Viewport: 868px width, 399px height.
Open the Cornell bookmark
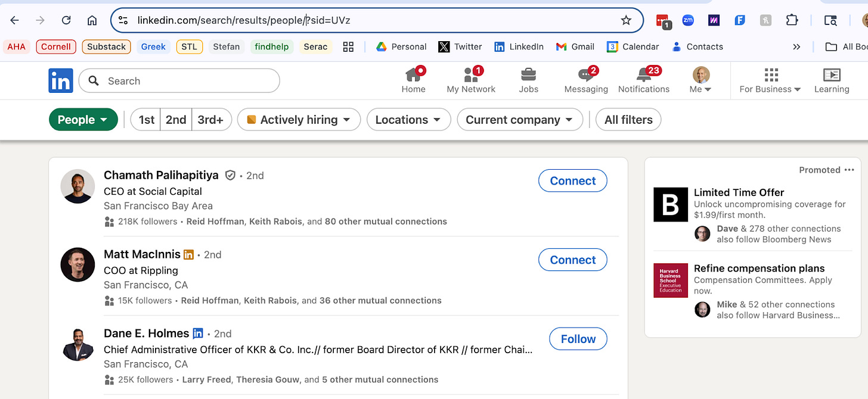click(x=56, y=46)
